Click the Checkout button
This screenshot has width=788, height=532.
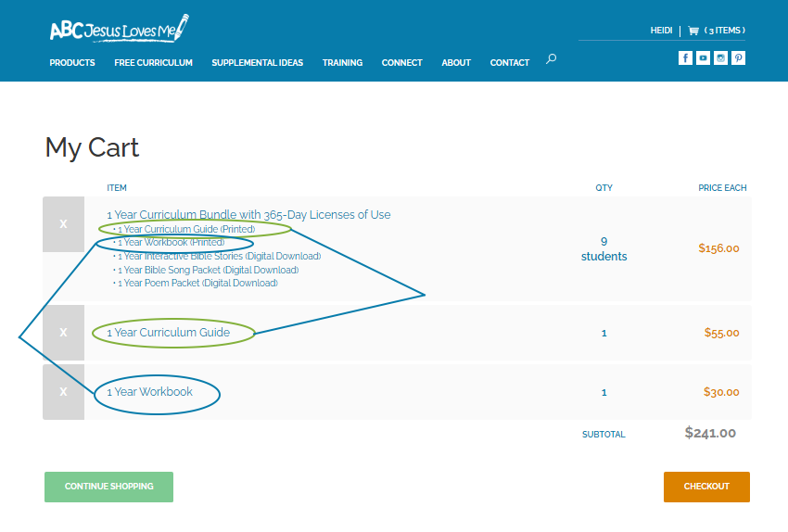coord(706,487)
